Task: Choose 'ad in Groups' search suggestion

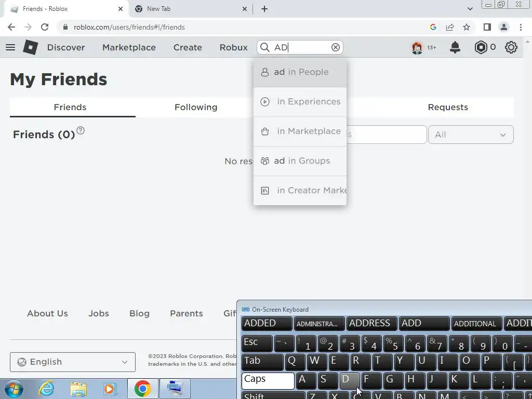Action: pos(300,161)
